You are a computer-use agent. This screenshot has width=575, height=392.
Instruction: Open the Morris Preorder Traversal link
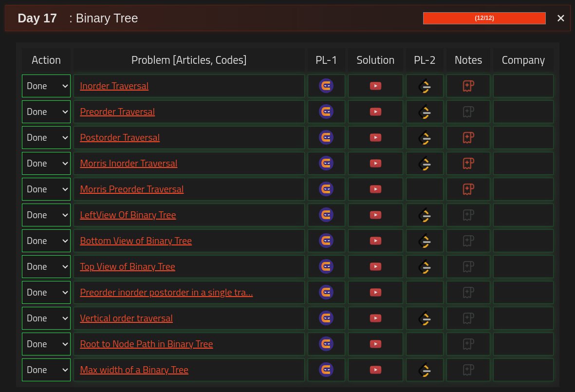[x=131, y=189]
